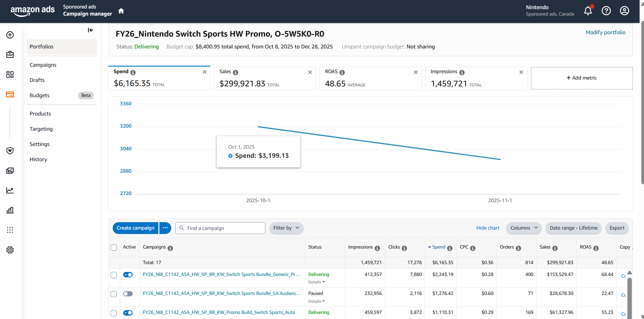Remove the Sales metric card
Viewport: 644px width, 319px height.
click(x=310, y=72)
